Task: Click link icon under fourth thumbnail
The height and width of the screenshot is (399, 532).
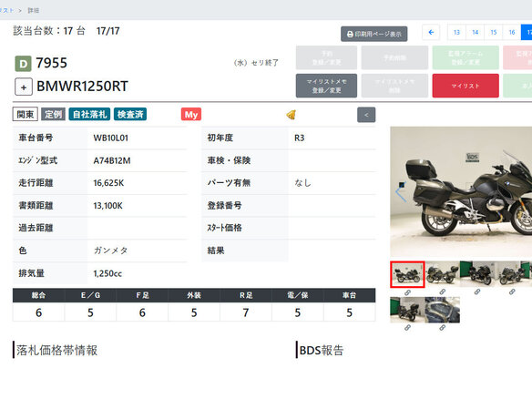Action: pos(512,292)
